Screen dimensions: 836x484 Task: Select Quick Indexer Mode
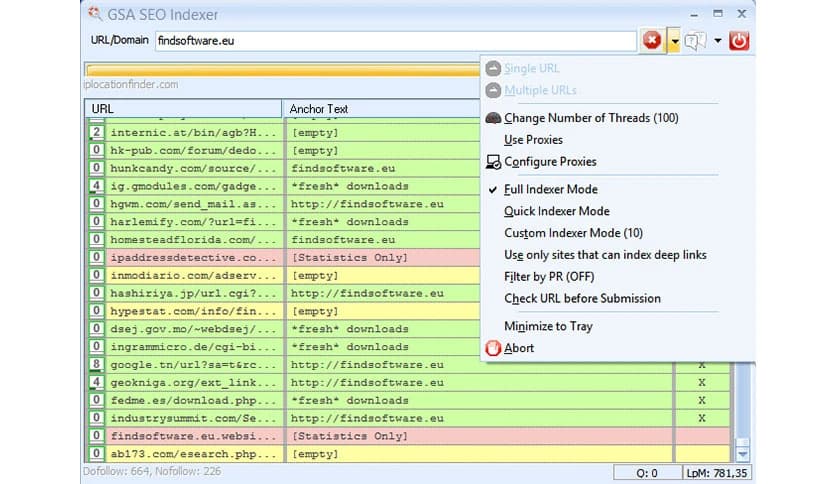coord(557,211)
